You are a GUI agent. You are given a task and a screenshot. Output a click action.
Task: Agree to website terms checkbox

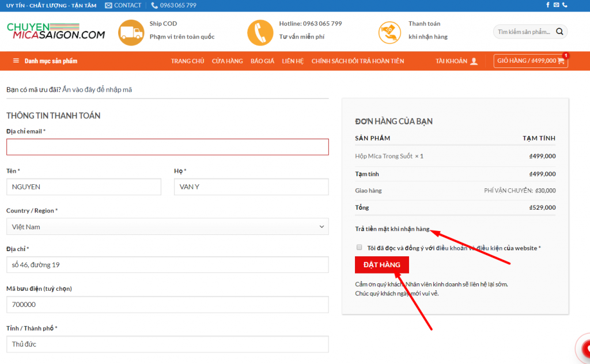(x=360, y=248)
